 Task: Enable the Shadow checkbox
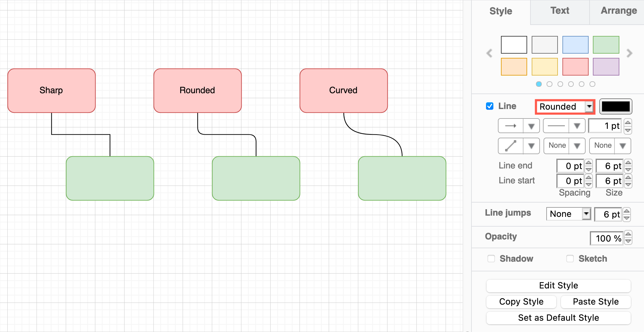point(491,259)
